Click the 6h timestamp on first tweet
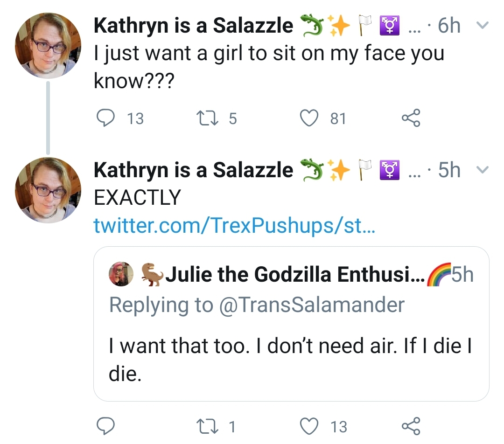 click(449, 25)
